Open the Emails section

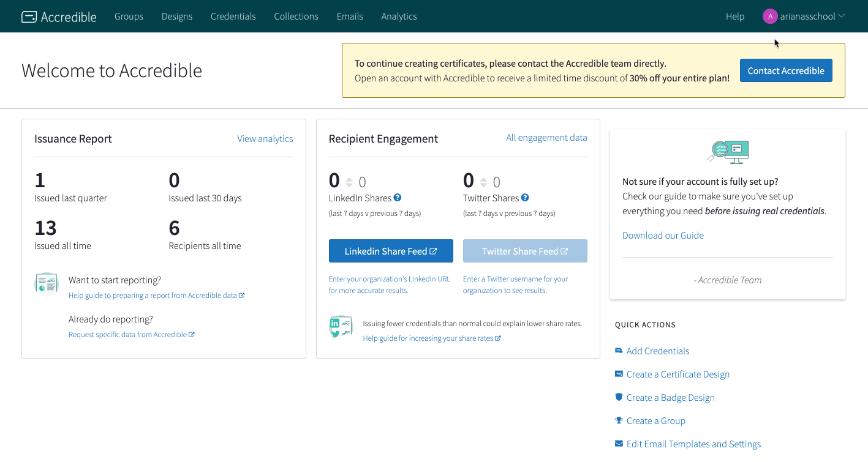coord(350,17)
